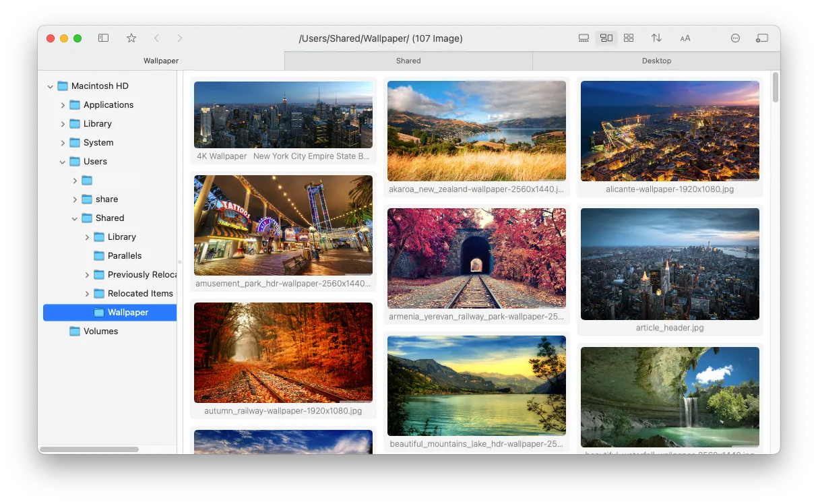
Task: Toggle the sidebar visibility icon
Action: 103,38
